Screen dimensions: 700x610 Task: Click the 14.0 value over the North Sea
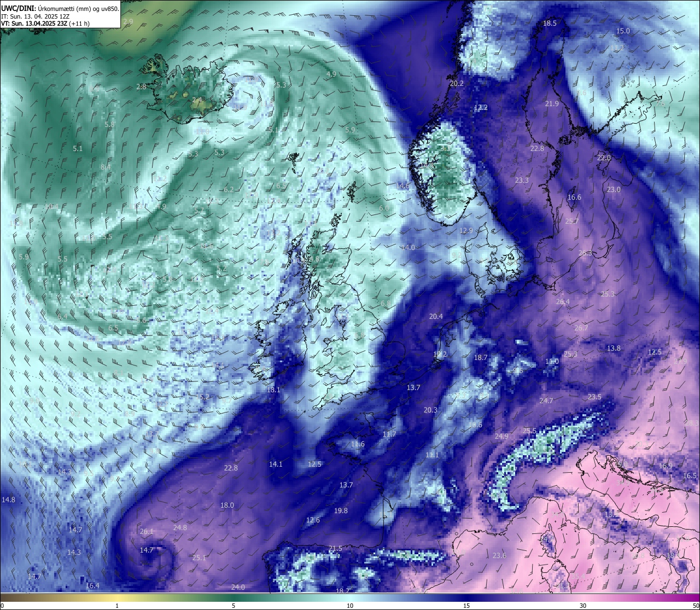408,247
